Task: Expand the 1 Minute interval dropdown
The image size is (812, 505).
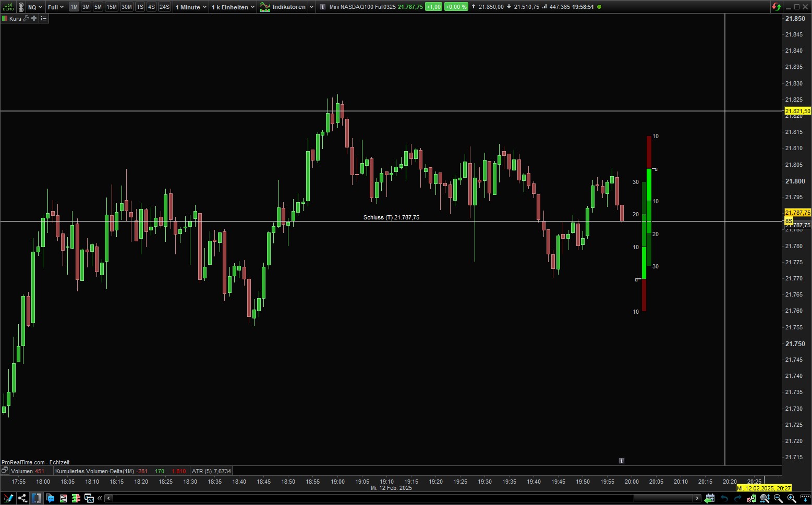Action: click(x=190, y=7)
